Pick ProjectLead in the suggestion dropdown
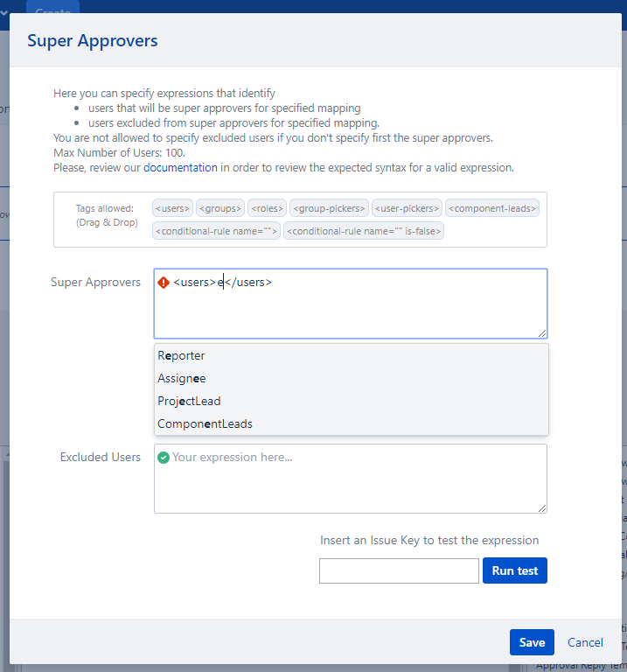This screenshot has height=672, width=627. 189,402
